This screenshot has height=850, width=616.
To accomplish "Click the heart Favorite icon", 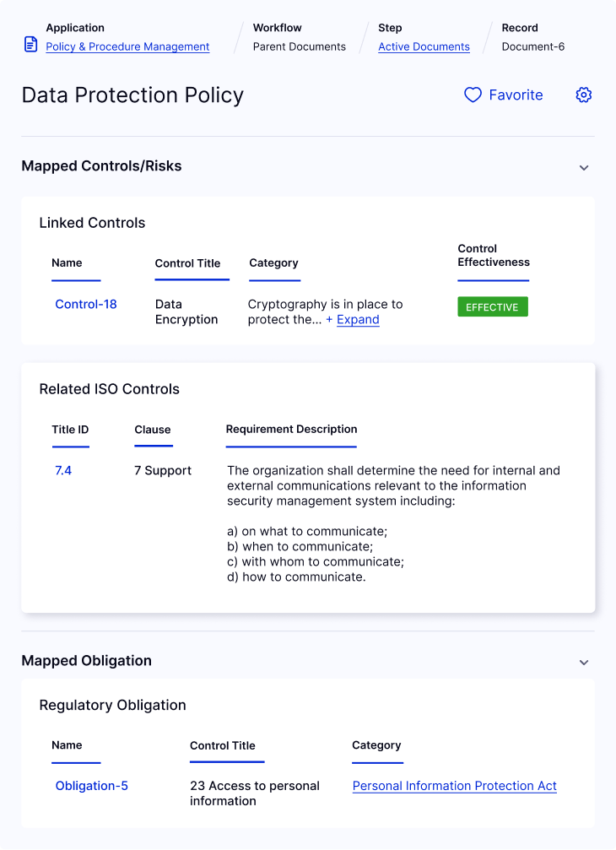I will tap(473, 95).
